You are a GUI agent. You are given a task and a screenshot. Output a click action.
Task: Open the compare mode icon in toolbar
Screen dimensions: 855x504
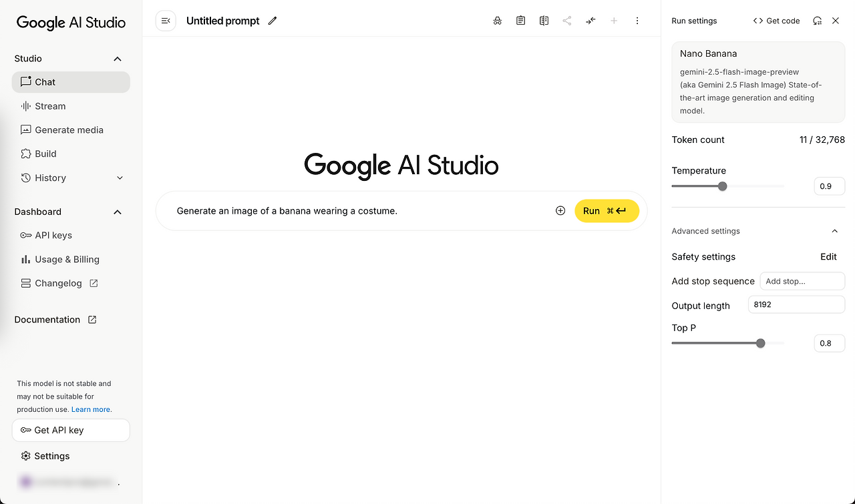click(x=544, y=21)
